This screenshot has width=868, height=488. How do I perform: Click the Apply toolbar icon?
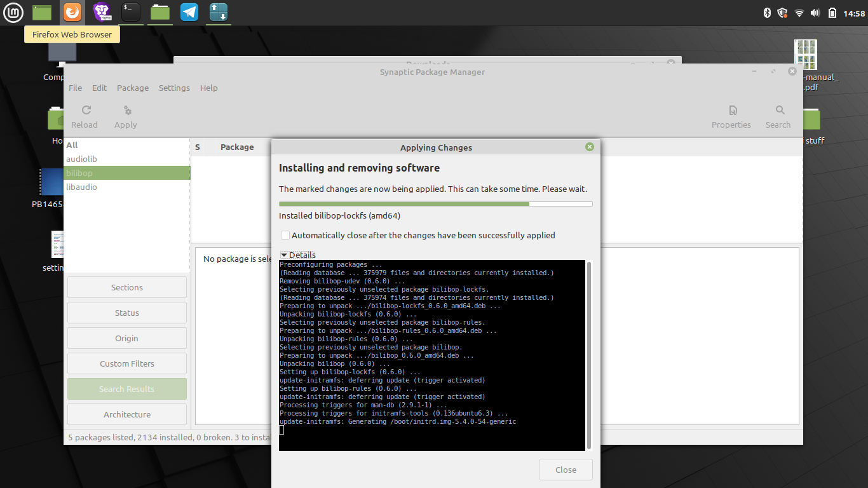[126, 111]
